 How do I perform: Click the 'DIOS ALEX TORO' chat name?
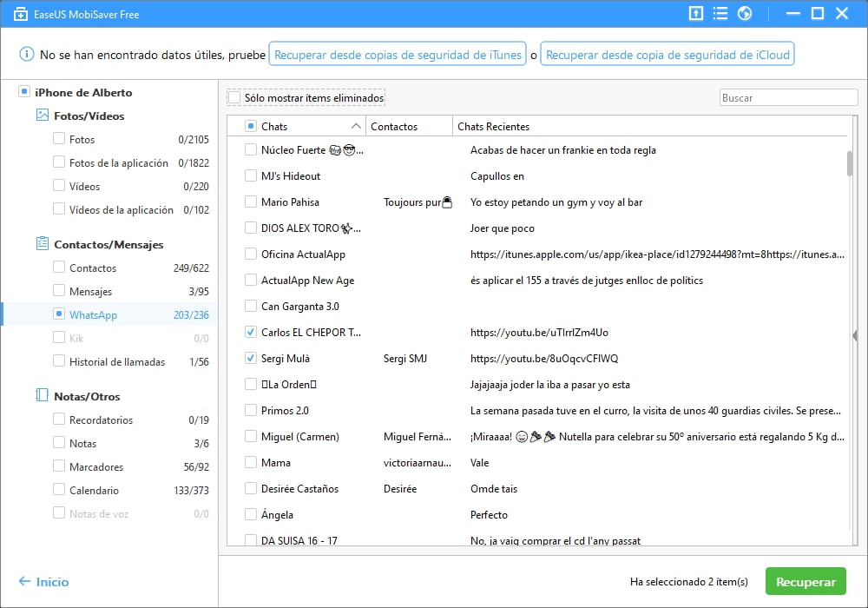click(311, 228)
